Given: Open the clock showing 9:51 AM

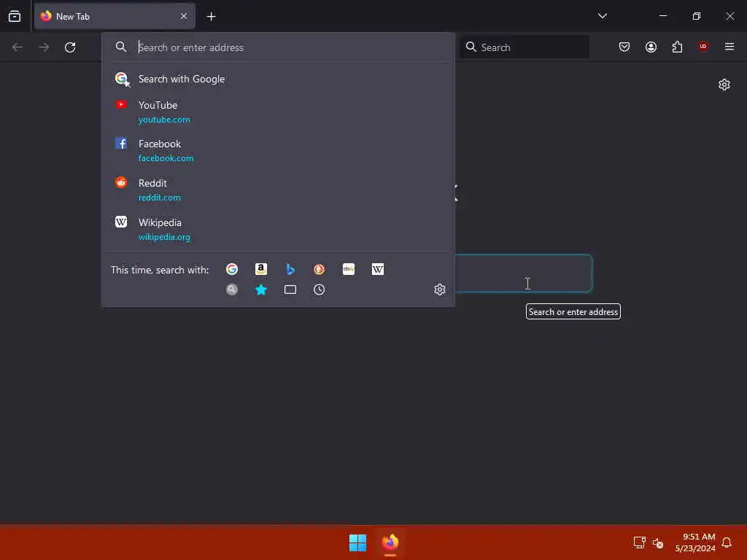Looking at the screenshot, I should click(x=695, y=542).
